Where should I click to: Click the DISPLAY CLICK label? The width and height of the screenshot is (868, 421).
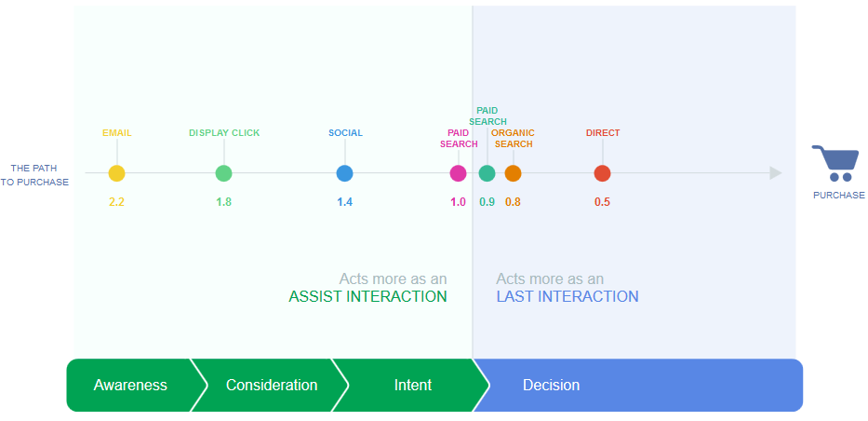(x=224, y=133)
